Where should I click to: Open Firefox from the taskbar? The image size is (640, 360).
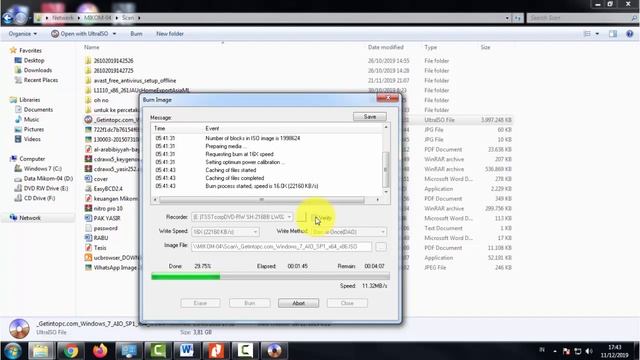coord(100,351)
